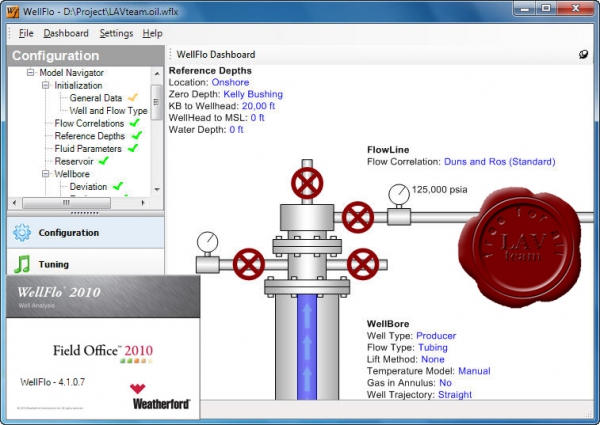Open the Dashboard menu
This screenshot has width=600, height=425.
pos(66,33)
